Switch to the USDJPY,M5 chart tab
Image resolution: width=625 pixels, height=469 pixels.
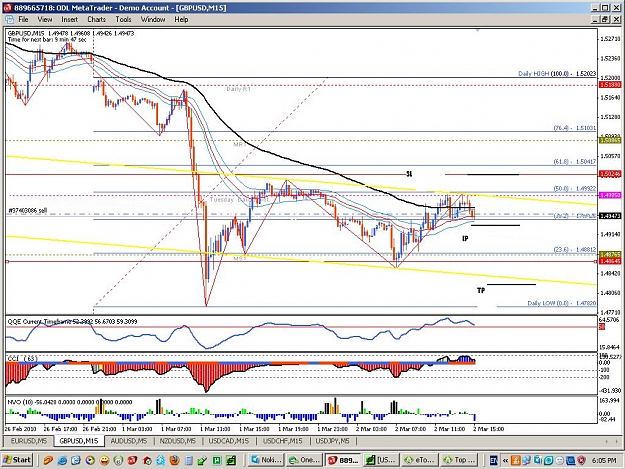[x=332, y=441]
